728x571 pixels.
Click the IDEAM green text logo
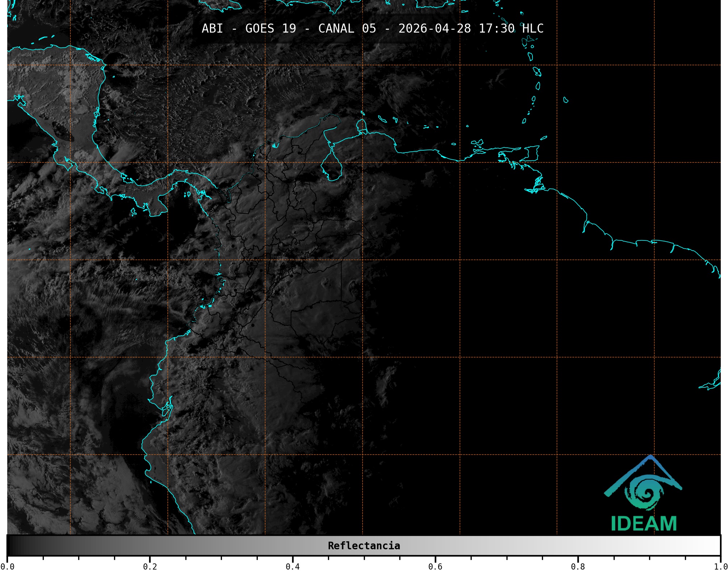[644, 524]
